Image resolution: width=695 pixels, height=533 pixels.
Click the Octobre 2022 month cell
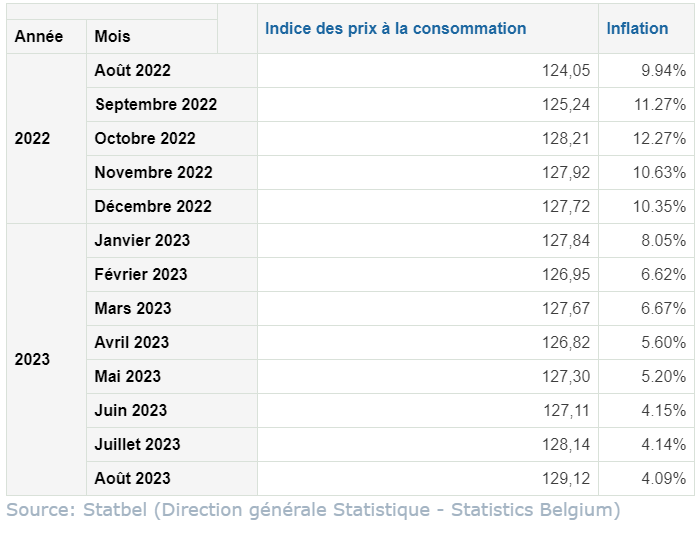[x=145, y=138]
